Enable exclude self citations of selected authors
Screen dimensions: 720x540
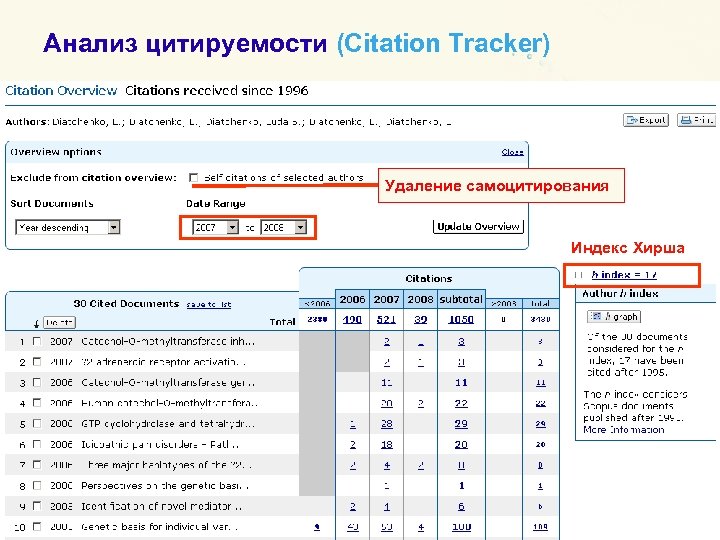(x=194, y=177)
